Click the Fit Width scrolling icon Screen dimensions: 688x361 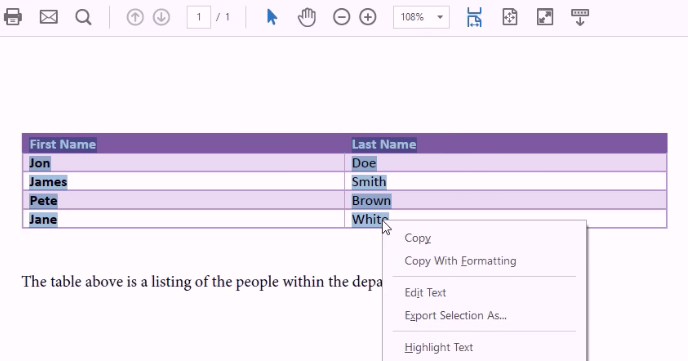pyautogui.click(x=474, y=17)
